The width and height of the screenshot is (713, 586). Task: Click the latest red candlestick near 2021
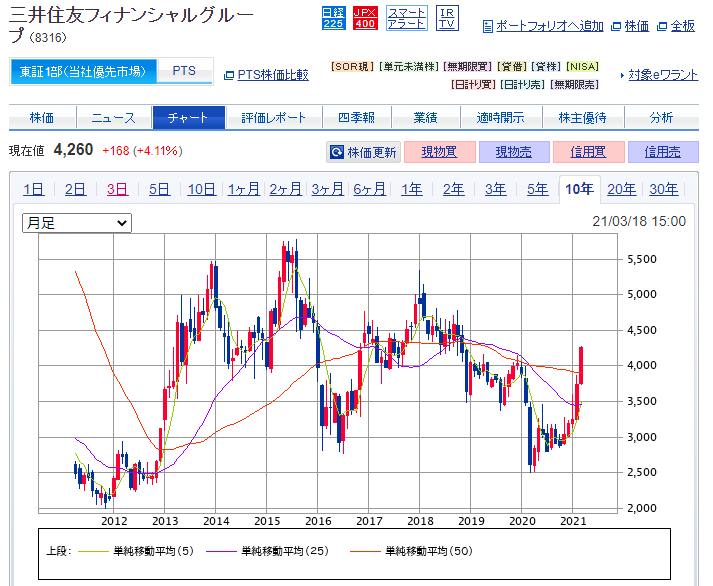581,365
